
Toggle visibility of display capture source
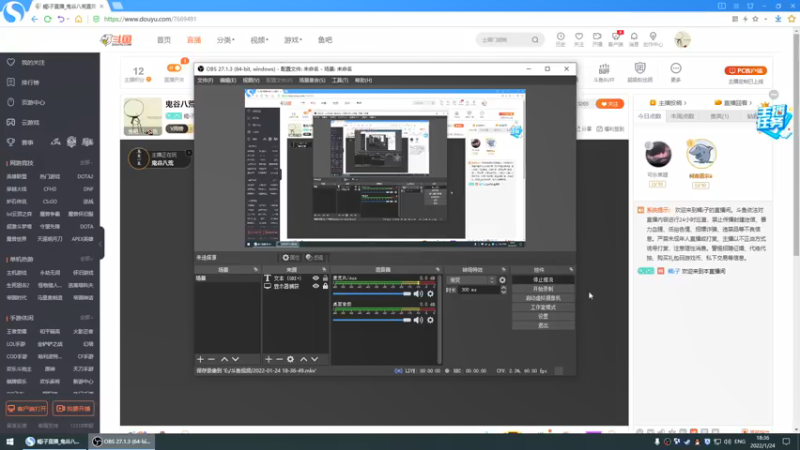pyautogui.click(x=315, y=286)
